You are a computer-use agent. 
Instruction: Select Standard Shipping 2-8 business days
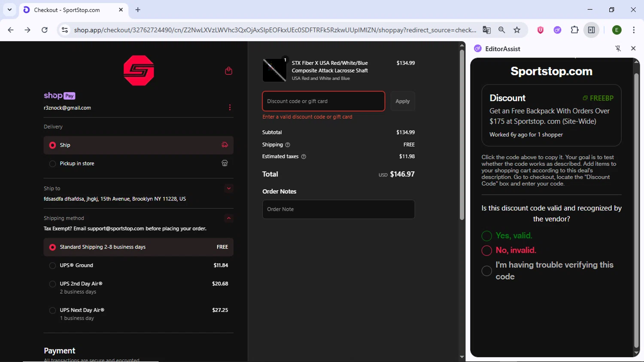(139, 247)
